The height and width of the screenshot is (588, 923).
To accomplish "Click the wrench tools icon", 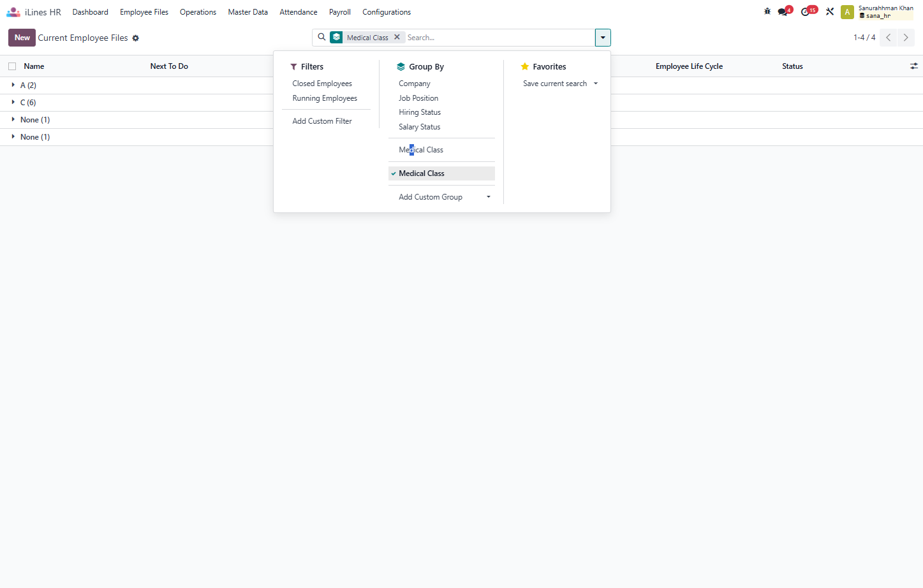I will (830, 11).
